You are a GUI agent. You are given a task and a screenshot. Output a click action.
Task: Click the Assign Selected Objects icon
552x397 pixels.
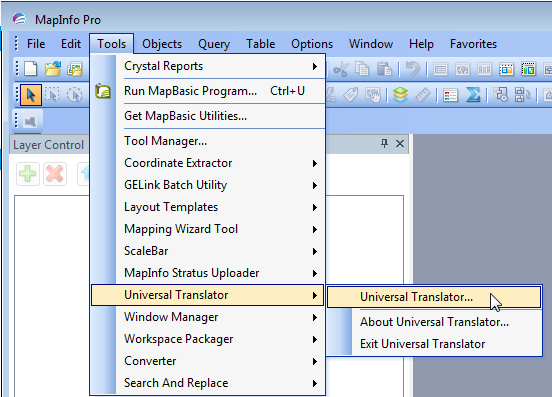coord(522,95)
